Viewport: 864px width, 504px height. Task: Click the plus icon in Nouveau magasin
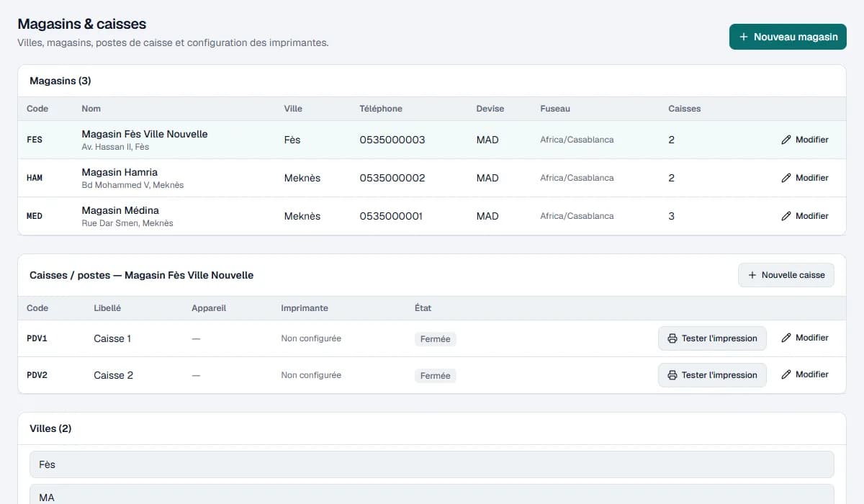(x=744, y=37)
